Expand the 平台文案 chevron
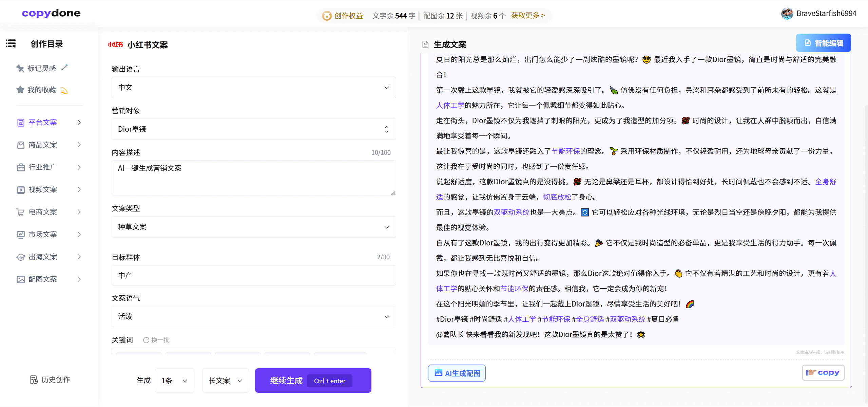 [79, 122]
